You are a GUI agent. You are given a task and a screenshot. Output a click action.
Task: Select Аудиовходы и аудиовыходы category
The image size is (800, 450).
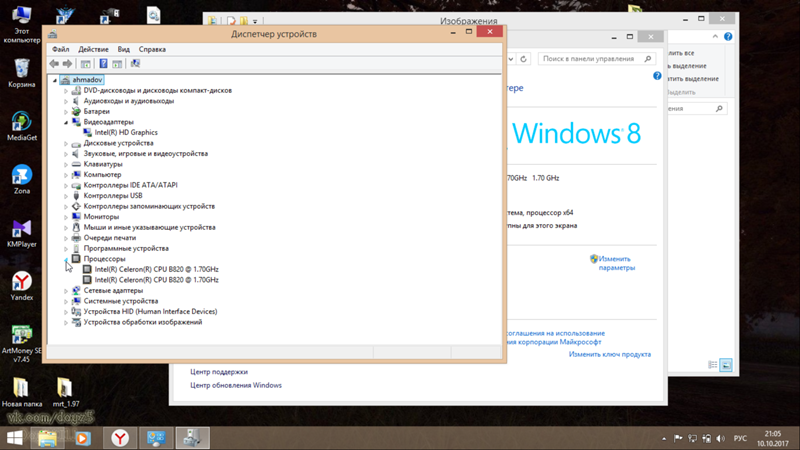coord(129,101)
